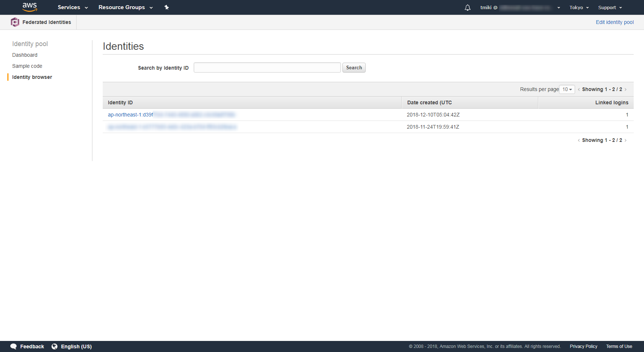644x352 pixels.
Task: Click the pin shortcut icon in navbar
Action: 166,7
